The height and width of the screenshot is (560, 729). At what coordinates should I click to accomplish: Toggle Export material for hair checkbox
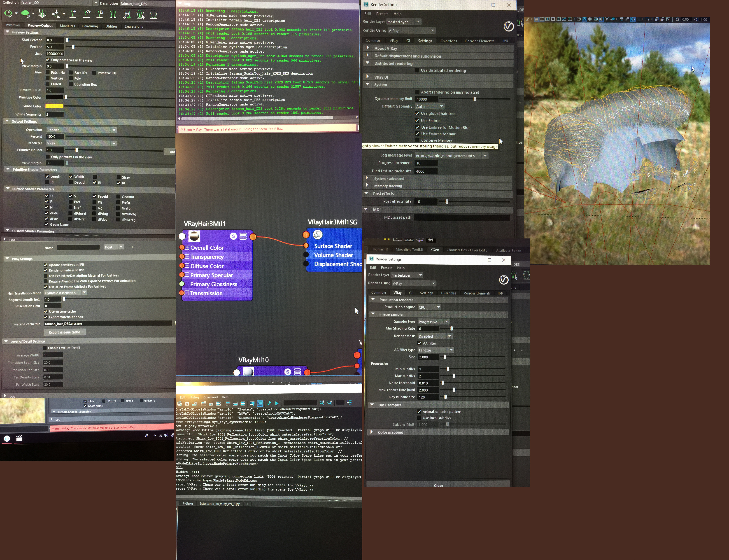click(x=46, y=317)
